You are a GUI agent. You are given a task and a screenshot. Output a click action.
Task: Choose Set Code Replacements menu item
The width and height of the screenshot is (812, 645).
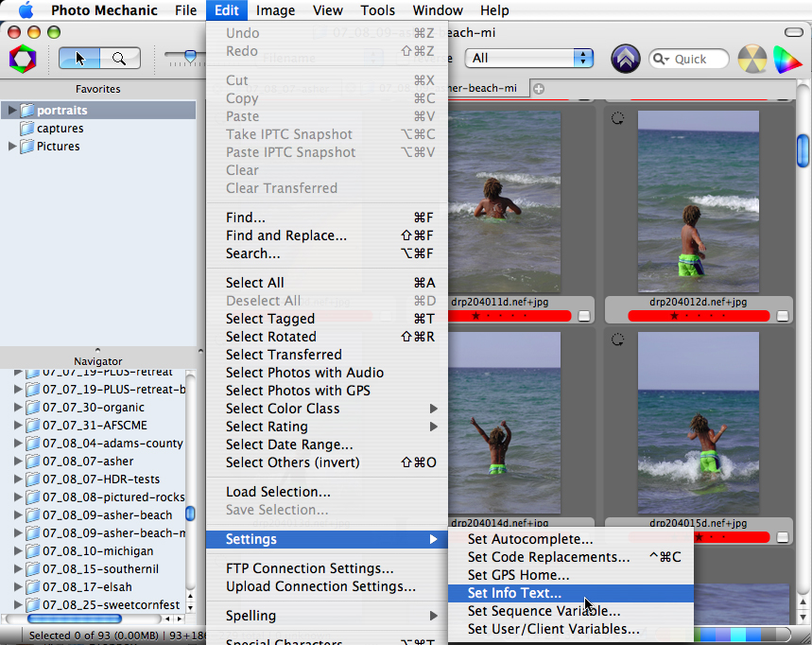tap(571, 557)
